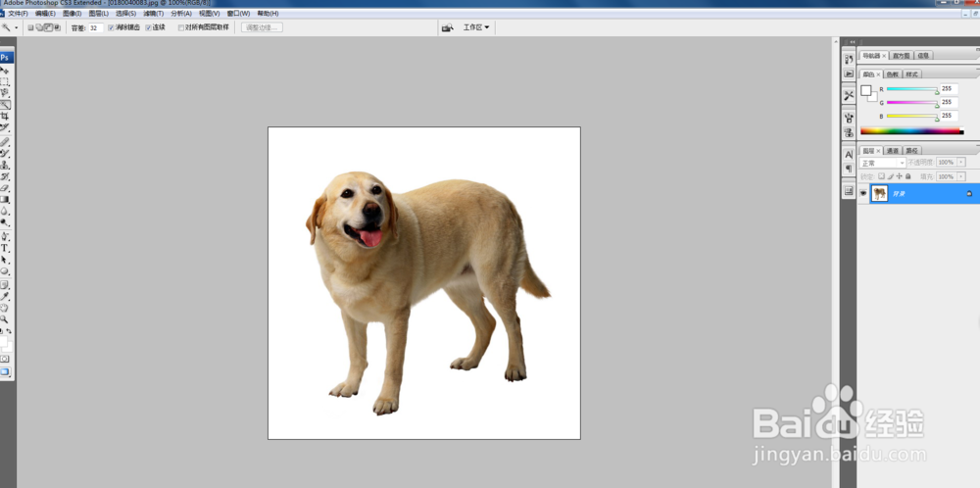Click the 容差 tolerance input field

tap(95, 27)
